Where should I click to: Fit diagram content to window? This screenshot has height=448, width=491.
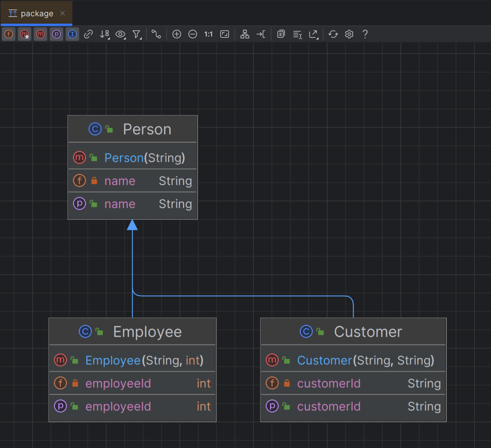point(225,34)
